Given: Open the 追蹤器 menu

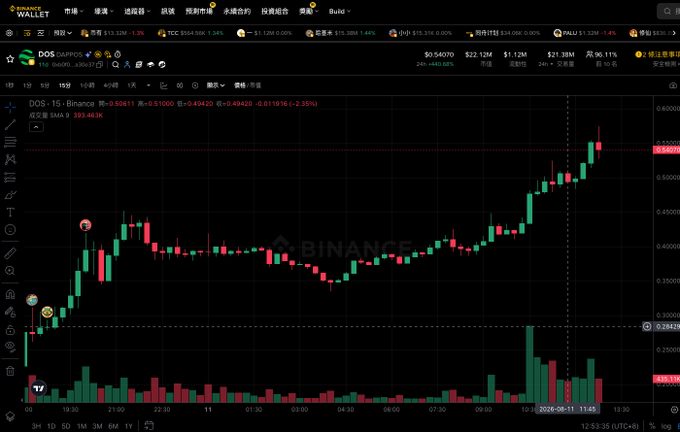Looking at the screenshot, I should 137,11.
